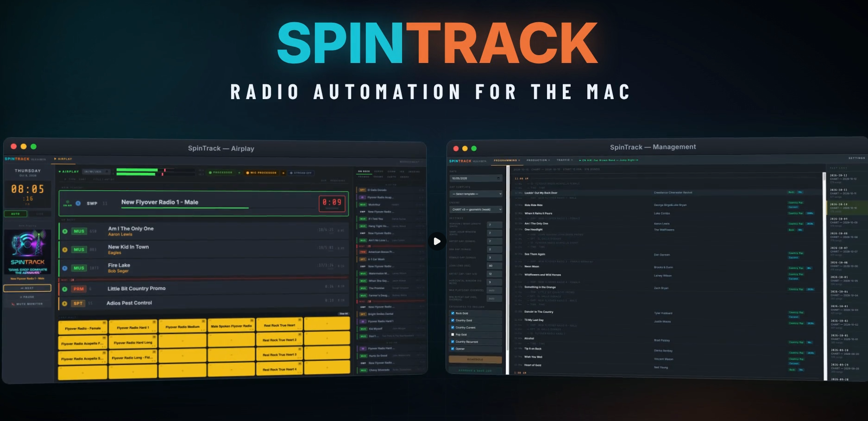Click the SPT badge for Adios Pest Control

(x=78, y=304)
